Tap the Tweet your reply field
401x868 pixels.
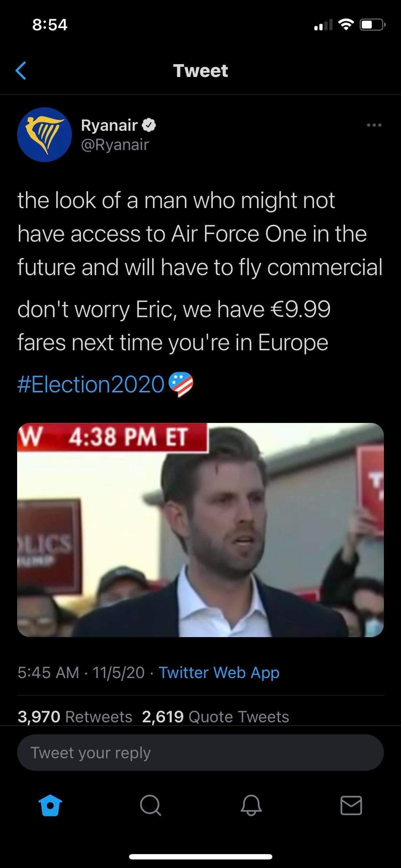(x=200, y=753)
